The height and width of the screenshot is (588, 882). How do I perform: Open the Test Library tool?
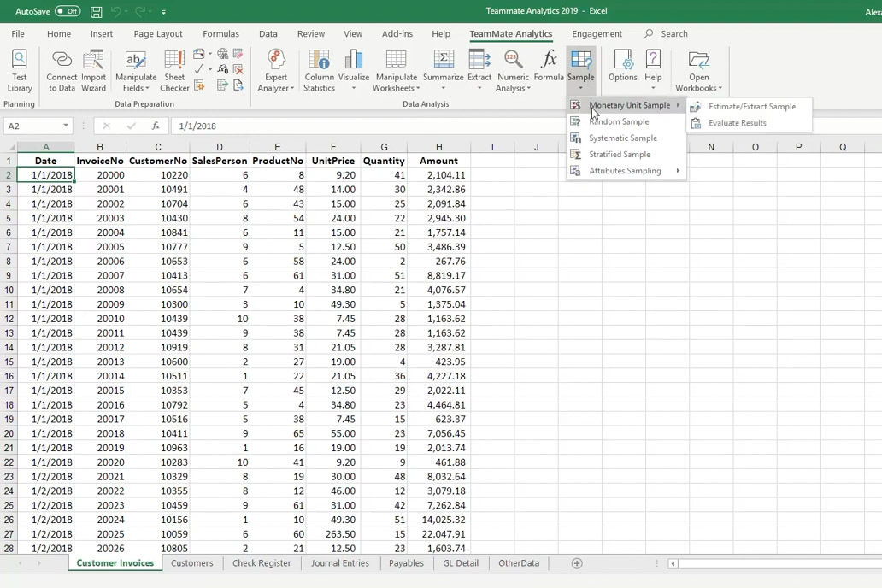pos(19,70)
